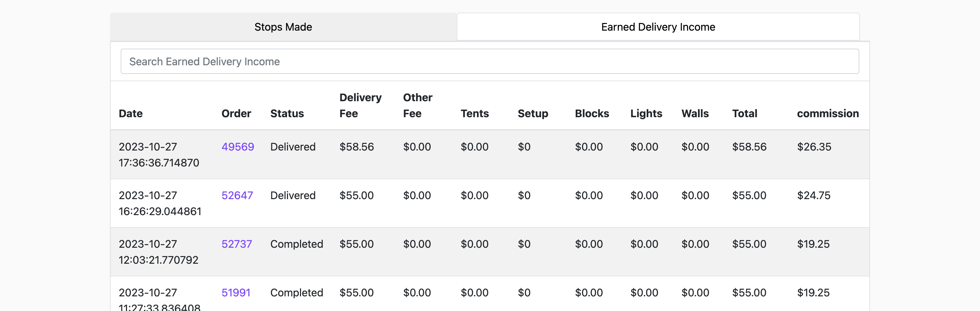The height and width of the screenshot is (311, 980).
Task: Click Completed status for order 51991
Action: click(296, 293)
